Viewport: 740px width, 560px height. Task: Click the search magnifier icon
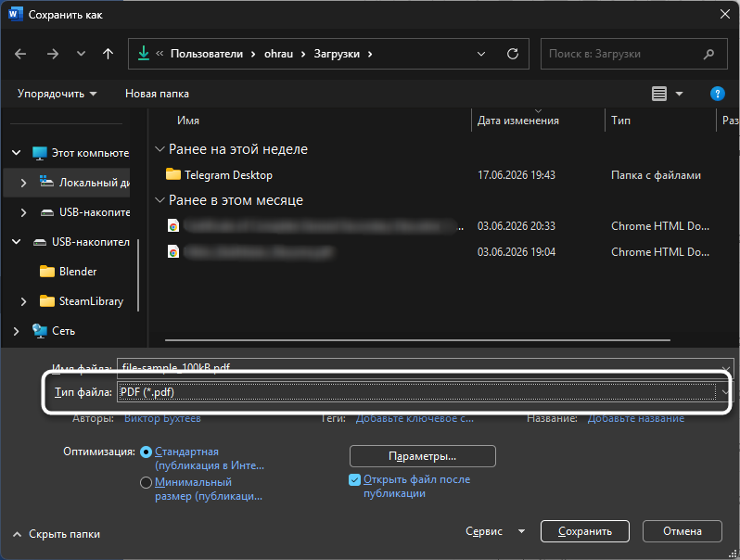(708, 54)
